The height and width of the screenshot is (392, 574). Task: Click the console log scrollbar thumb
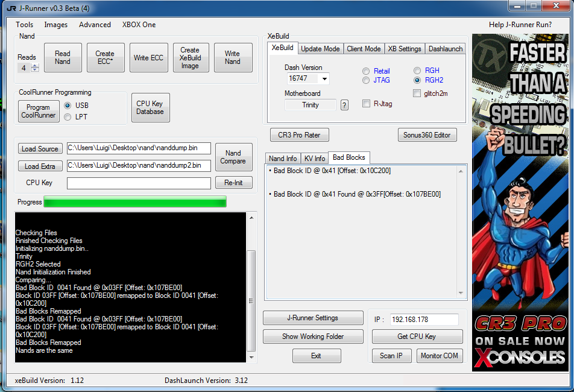coord(251,300)
